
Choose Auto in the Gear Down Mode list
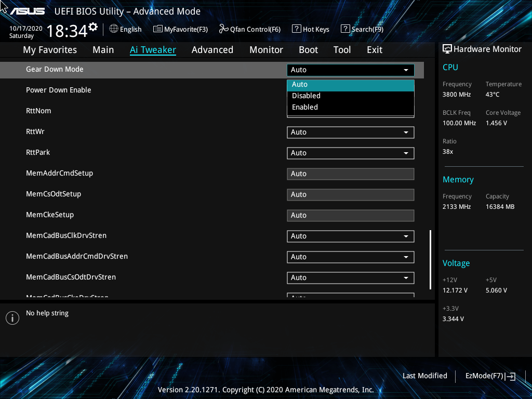pyautogui.click(x=351, y=85)
